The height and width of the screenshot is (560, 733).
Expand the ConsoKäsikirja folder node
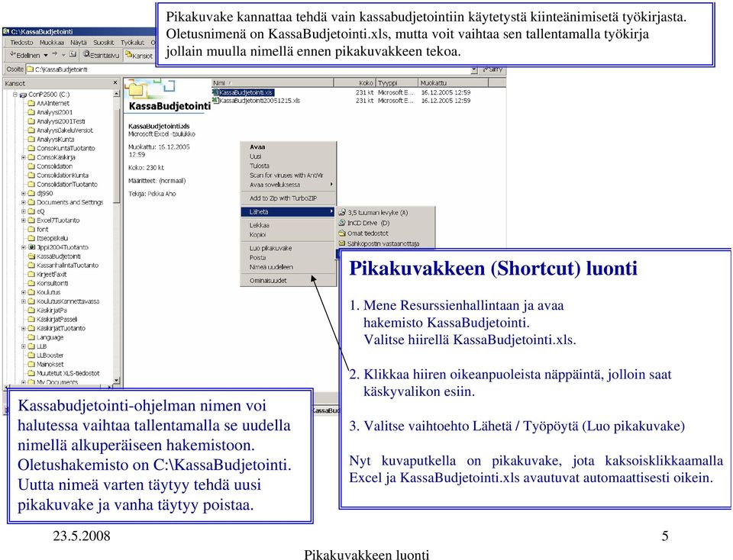pyautogui.click(x=24, y=157)
